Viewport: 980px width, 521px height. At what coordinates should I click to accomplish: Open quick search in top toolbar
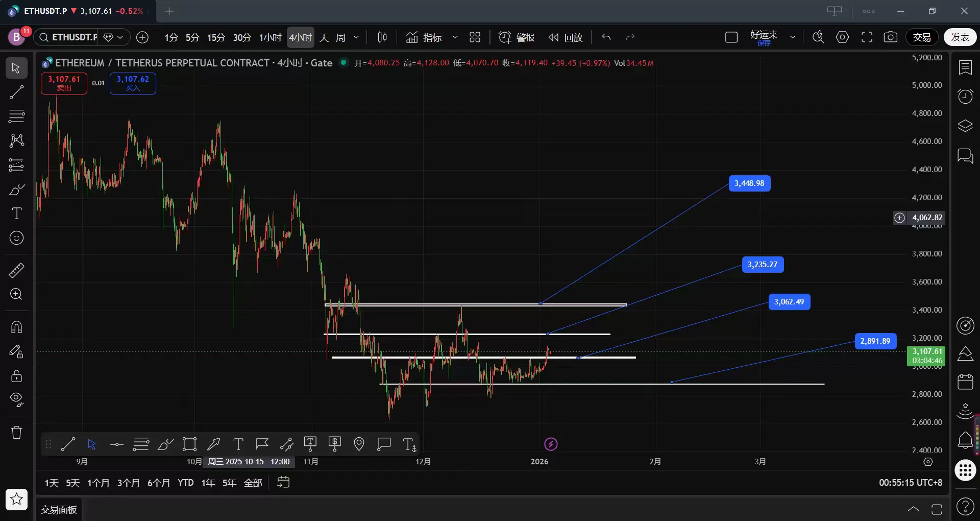pos(818,37)
